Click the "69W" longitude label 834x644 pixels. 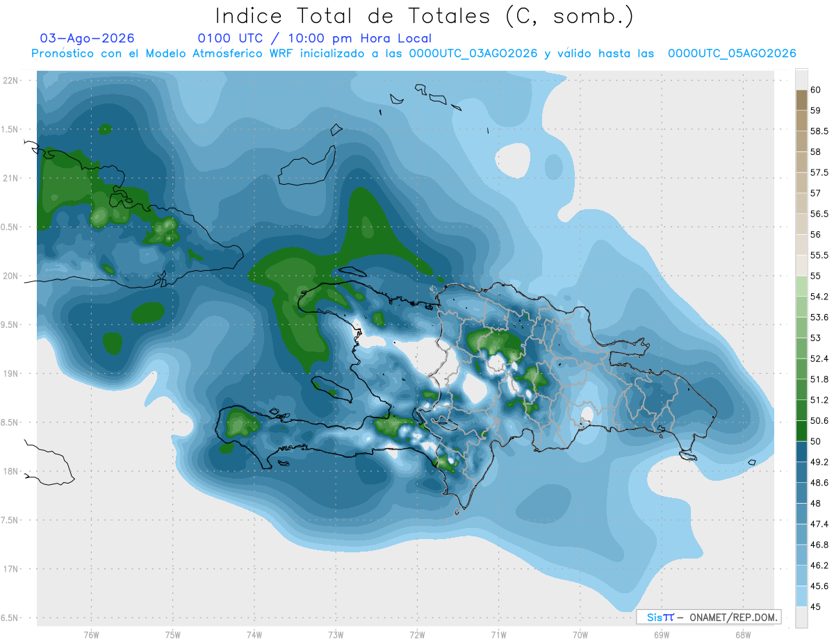[661, 635]
